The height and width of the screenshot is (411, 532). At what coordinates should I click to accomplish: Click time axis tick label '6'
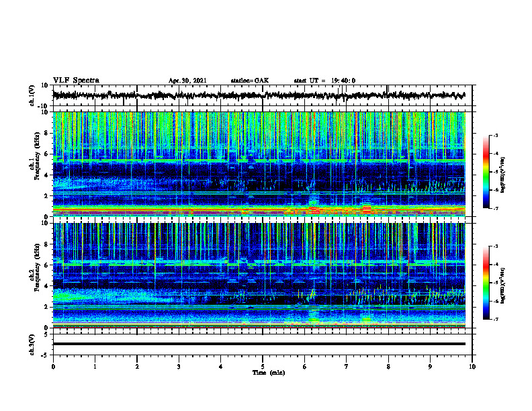(x=305, y=367)
